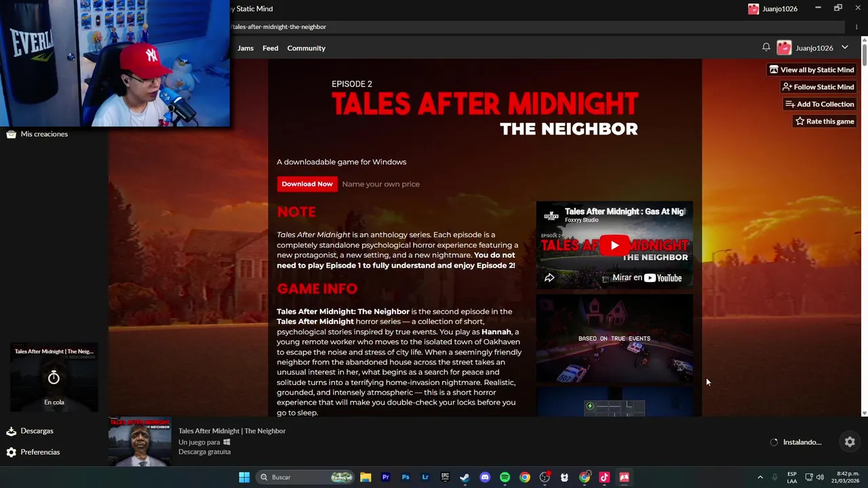Click the Name your own price text
The width and height of the screenshot is (868, 488).
(380, 184)
